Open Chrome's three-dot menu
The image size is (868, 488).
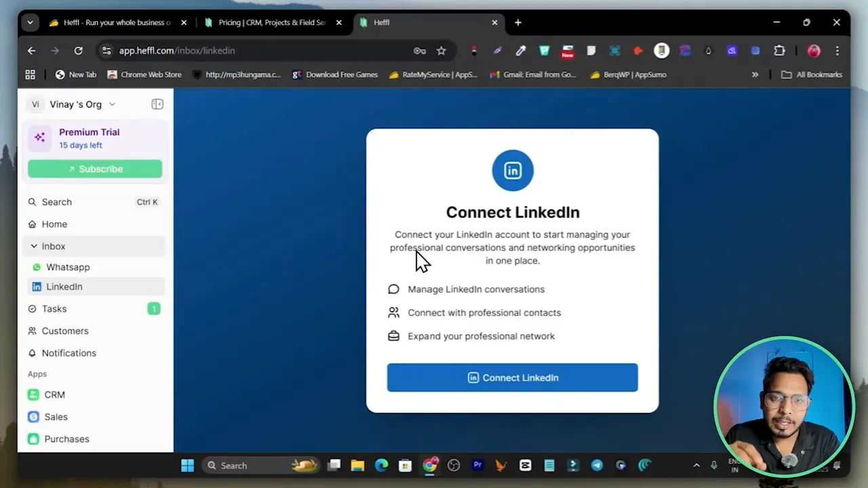(x=837, y=50)
